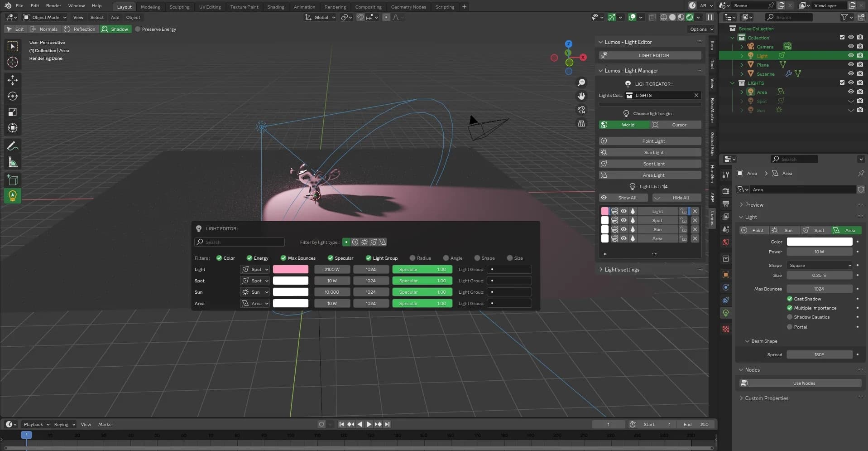Viewport: 868px width, 451px height.
Task: Collapse the LIGHTS collection in outliner
Action: (733, 83)
